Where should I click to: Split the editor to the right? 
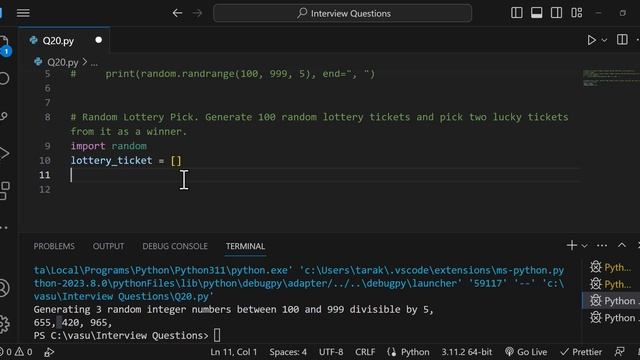point(622,40)
